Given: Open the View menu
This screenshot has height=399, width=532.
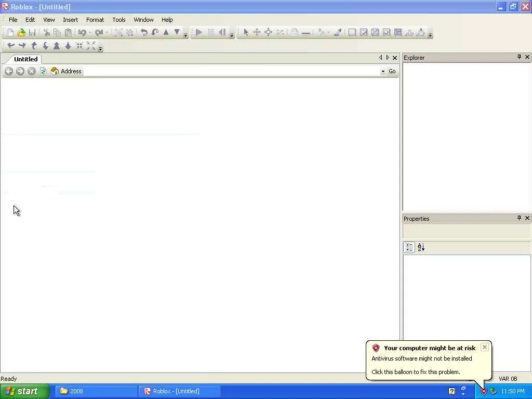Looking at the screenshot, I should pyautogui.click(x=49, y=20).
